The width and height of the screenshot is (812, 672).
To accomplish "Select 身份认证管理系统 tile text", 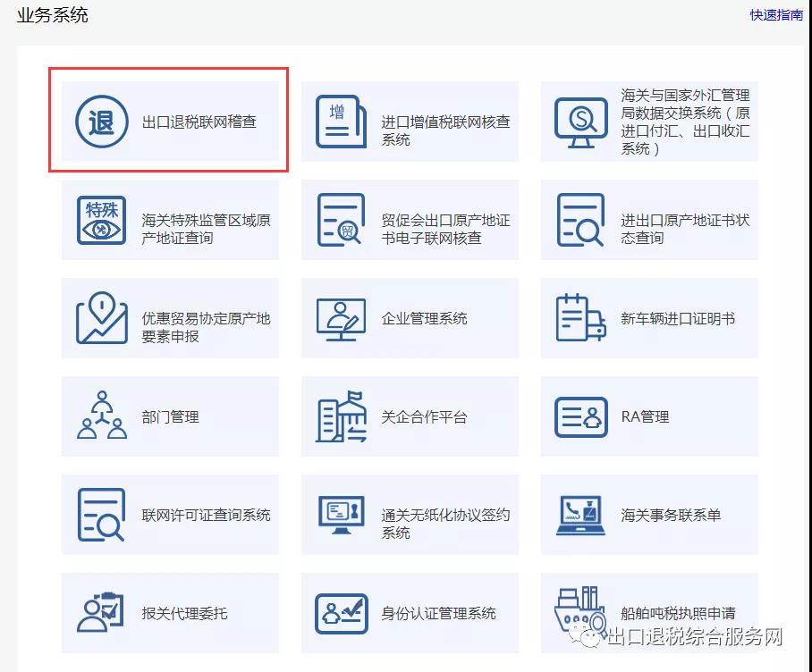I will click(x=438, y=613).
